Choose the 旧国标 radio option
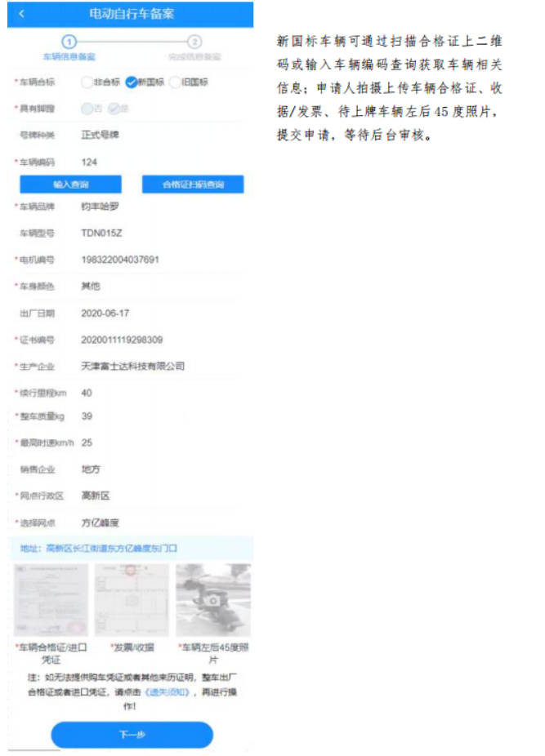 [174, 82]
